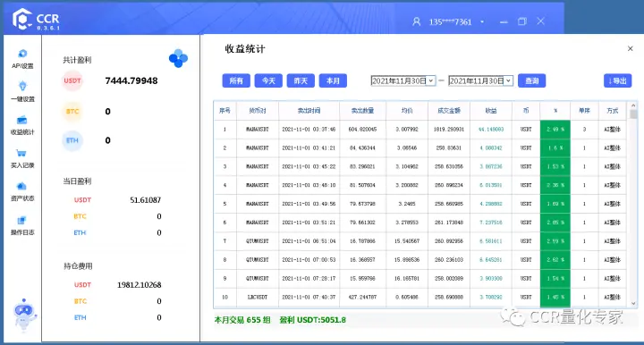The image size is (644, 345).
Task: Click the 查询 query button
Action: pyautogui.click(x=532, y=80)
